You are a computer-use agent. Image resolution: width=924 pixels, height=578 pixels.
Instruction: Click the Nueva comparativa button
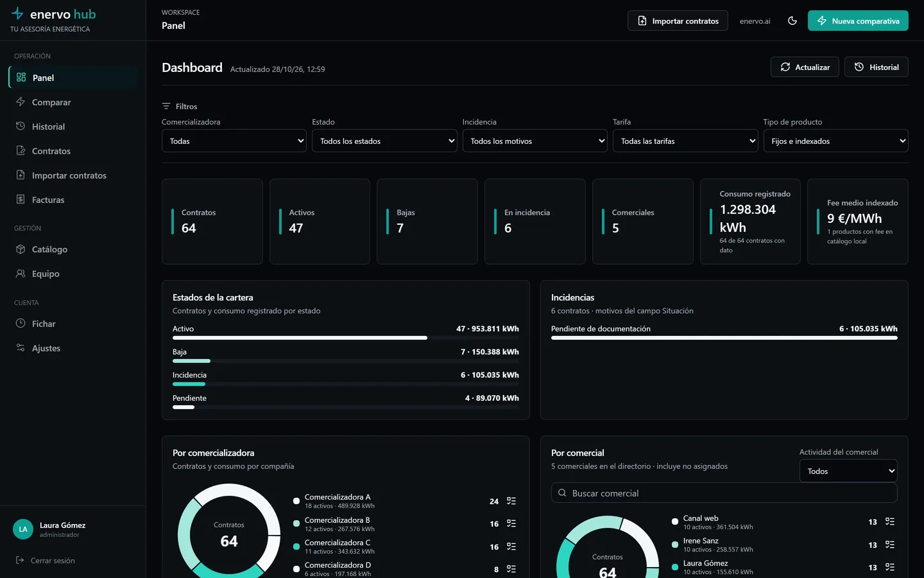[x=858, y=21]
